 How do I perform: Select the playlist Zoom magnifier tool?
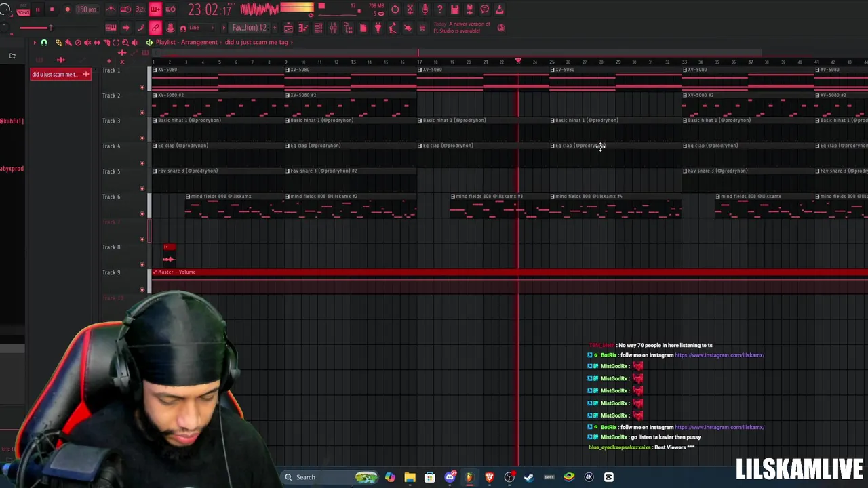125,42
